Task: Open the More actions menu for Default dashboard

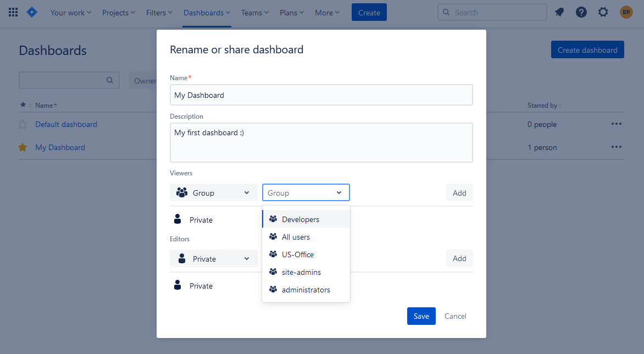Action: point(617,124)
